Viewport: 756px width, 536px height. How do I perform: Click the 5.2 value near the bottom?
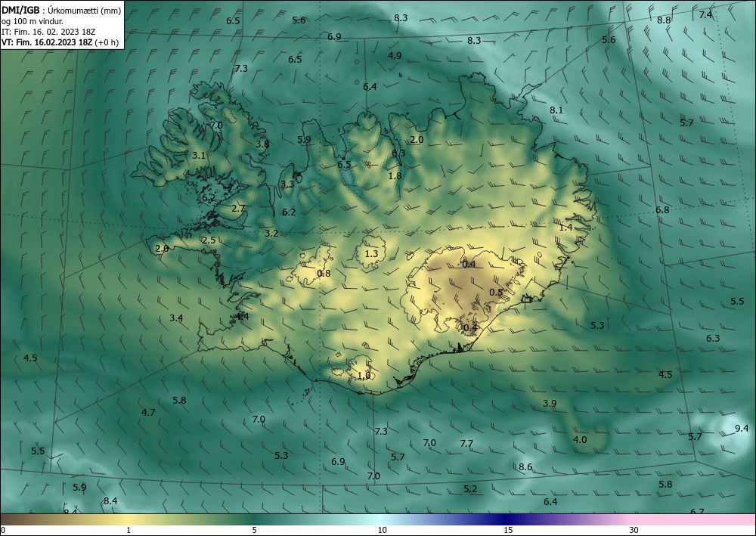(470, 489)
